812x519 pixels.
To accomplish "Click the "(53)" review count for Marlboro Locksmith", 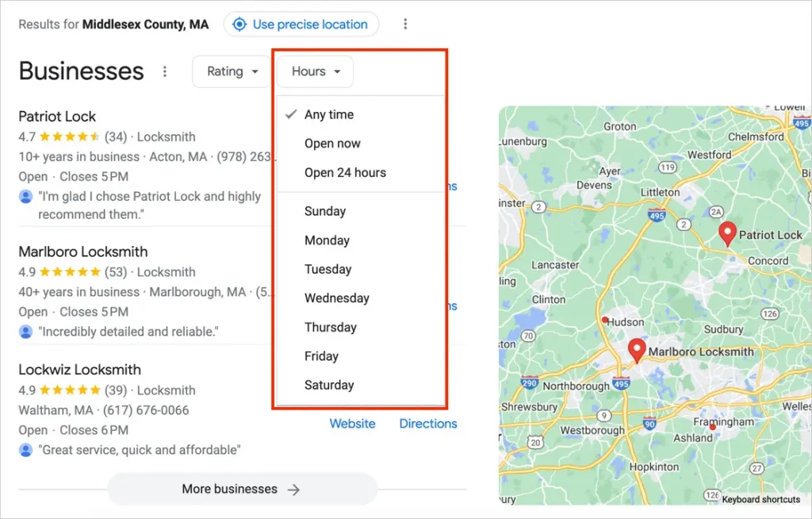I will 116,271.
